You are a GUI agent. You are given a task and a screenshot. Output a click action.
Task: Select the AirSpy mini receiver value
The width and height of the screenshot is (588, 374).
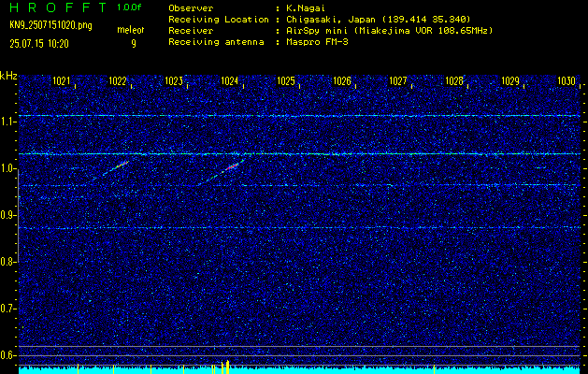[x=389, y=31]
